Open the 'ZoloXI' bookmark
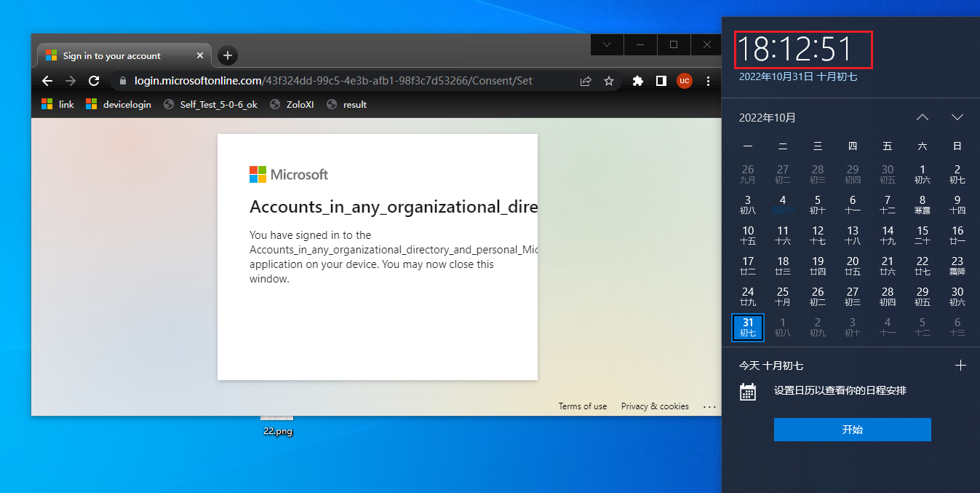 (x=292, y=104)
